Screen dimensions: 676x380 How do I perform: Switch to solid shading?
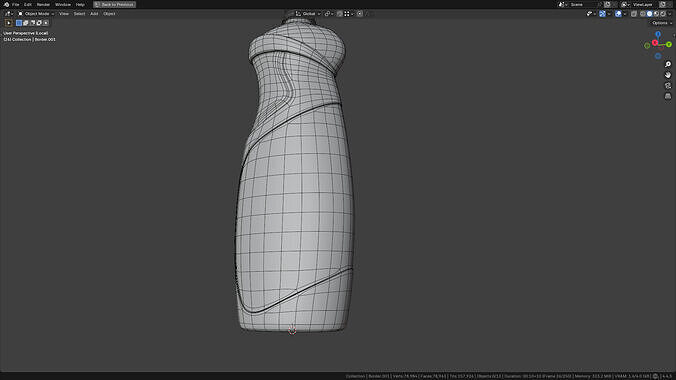[x=650, y=14]
